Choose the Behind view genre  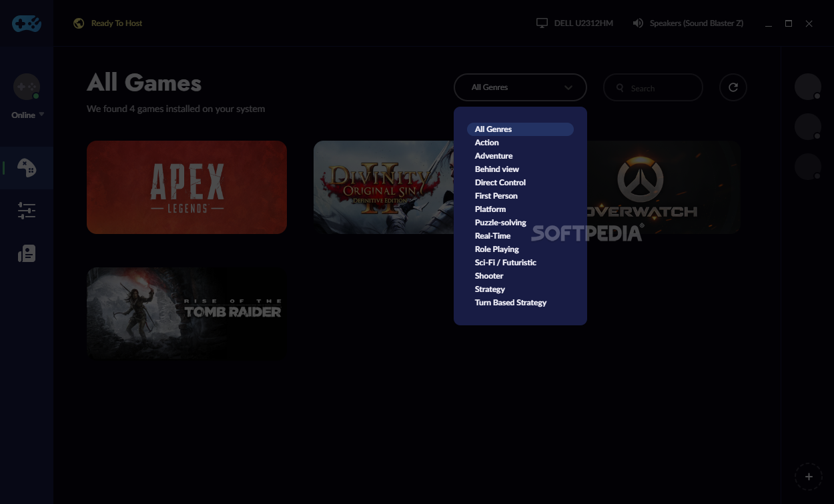[x=497, y=169]
